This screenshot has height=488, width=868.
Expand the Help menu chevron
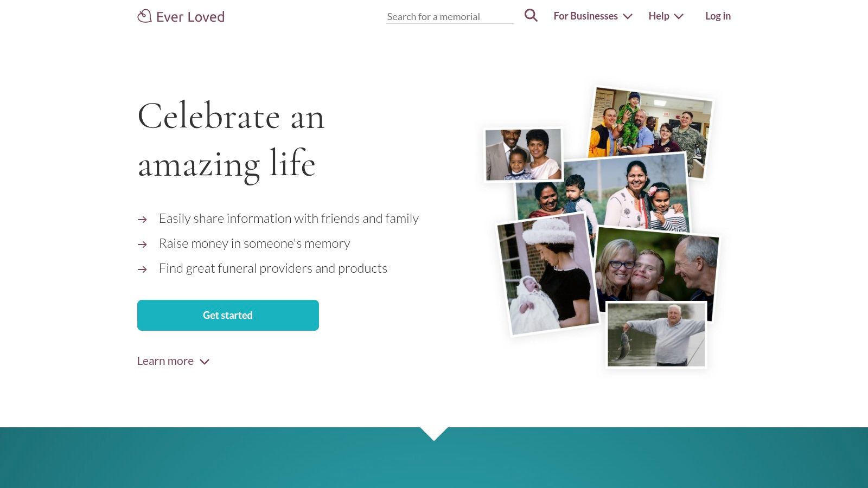pyautogui.click(x=679, y=17)
